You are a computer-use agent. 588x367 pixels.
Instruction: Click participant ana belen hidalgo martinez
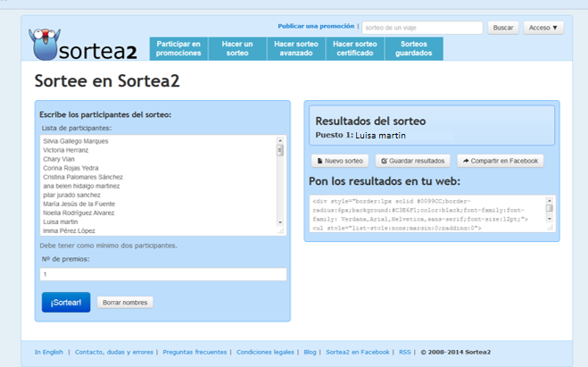[81, 186]
